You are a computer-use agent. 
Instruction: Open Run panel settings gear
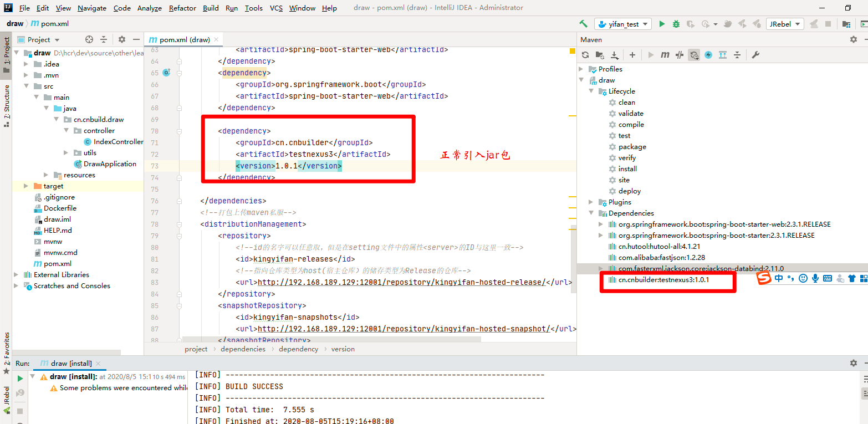[854, 363]
